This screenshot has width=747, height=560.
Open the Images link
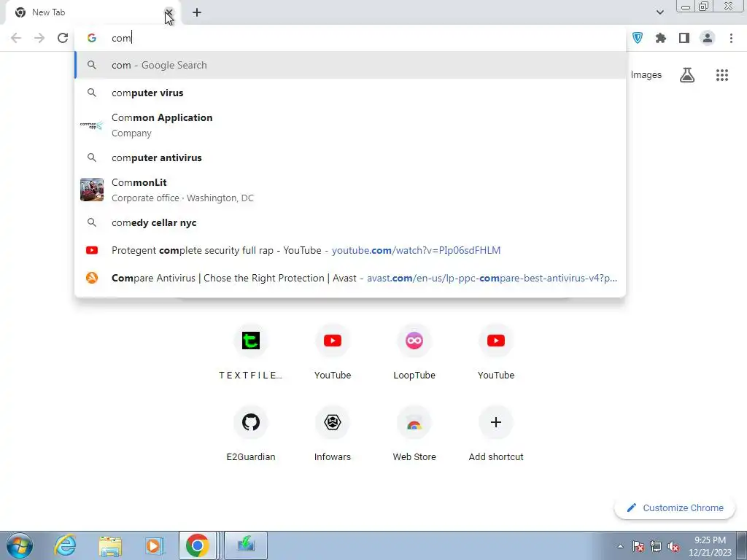646,75
